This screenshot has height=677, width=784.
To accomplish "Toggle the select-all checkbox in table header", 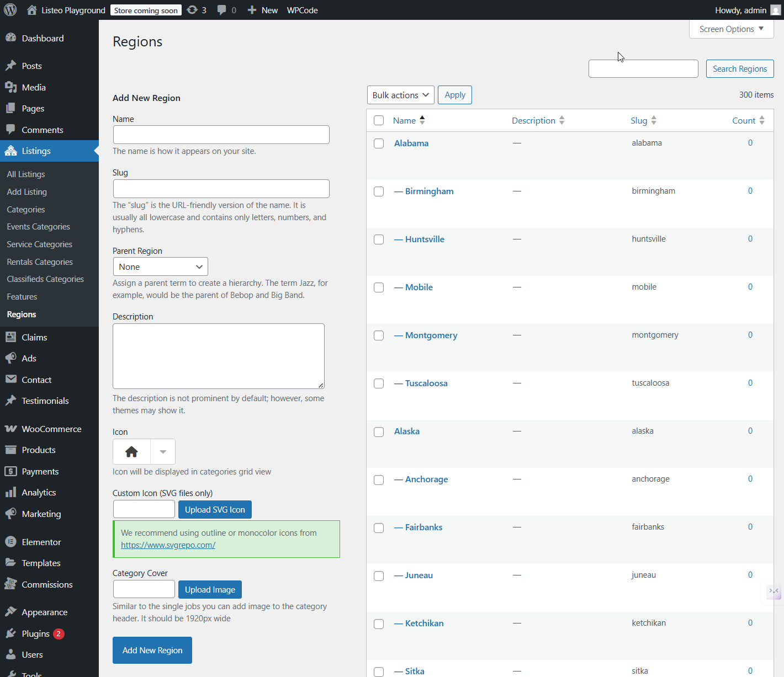I will tap(379, 120).
